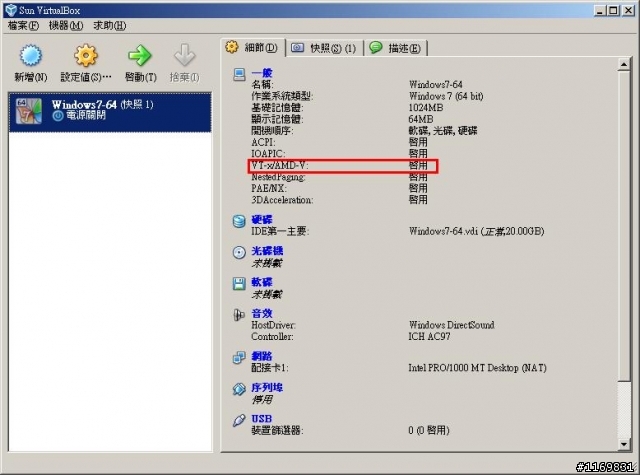The height and width of the screenshot is (475, 640).
Task: Click the Discard (捨棄) down-arrow icon
Action: (x=184, y=55)
